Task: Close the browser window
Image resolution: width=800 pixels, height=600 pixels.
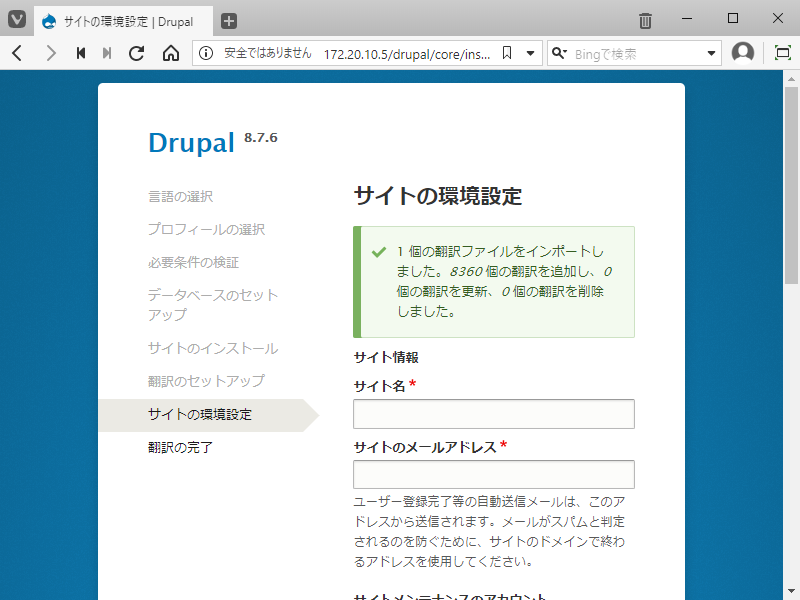Action: (778, 19)
